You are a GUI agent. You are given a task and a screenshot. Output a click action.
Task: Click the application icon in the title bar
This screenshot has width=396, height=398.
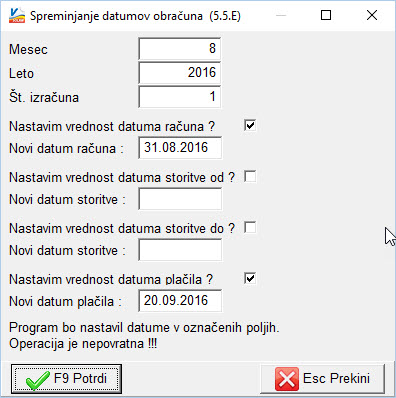(17, 15)
